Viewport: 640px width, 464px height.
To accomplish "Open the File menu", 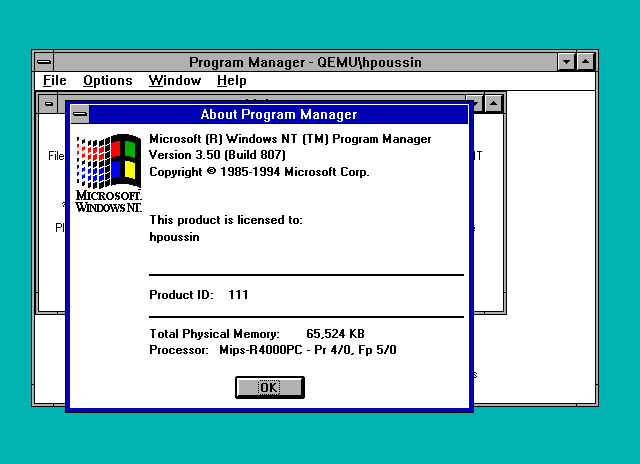I will point(55,80).
